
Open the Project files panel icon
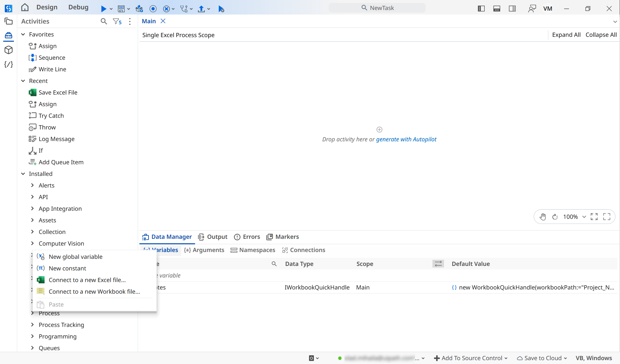point(8,21)
